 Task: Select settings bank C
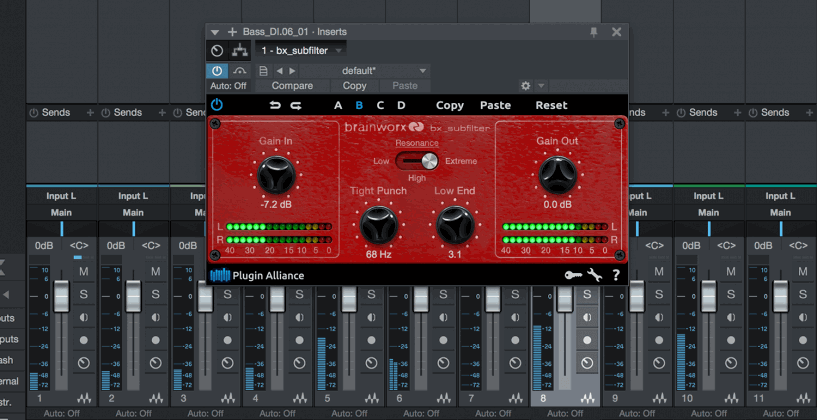[380, 106]
